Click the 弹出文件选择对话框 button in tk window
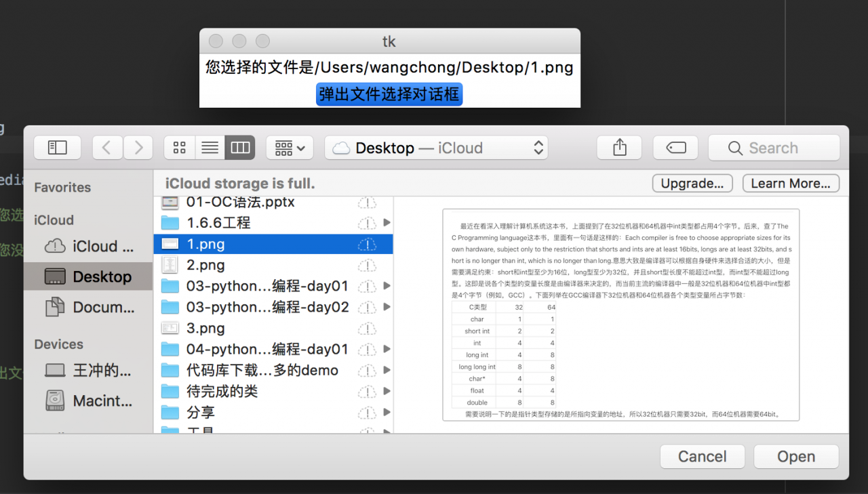 click(x=389, y=94)
